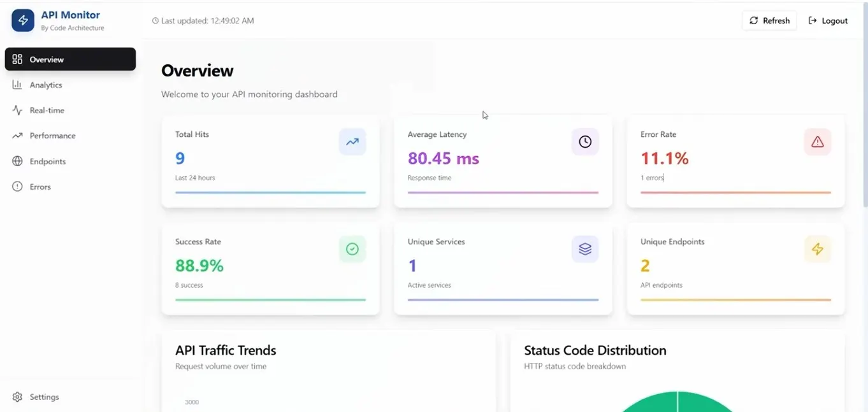Click the "Last updated: 12:49:02 AM" text
The width and height of the screenshot is (868, 412).
207,20
